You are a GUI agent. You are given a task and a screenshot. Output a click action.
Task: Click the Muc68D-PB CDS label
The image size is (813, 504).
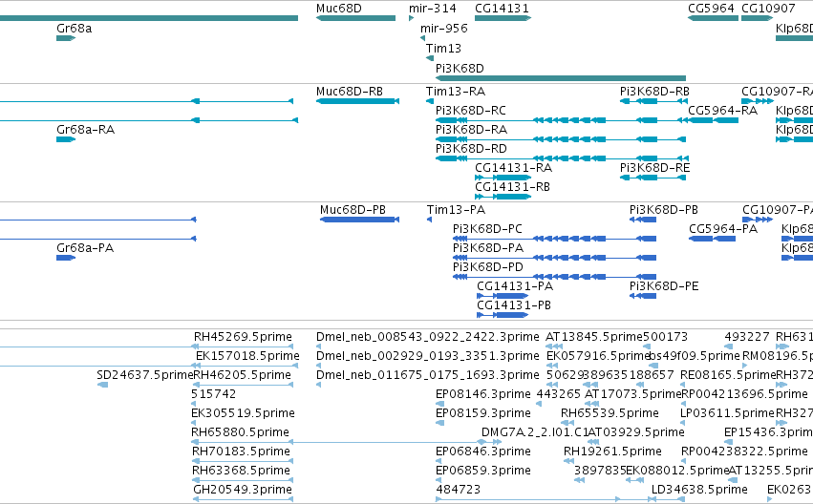click(353, 210)
